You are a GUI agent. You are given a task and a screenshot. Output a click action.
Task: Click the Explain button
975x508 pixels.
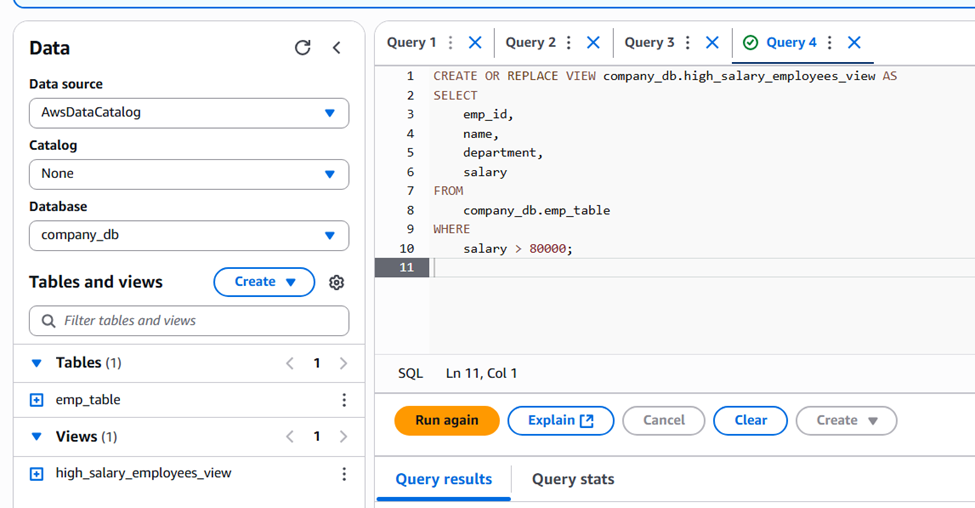561,420
